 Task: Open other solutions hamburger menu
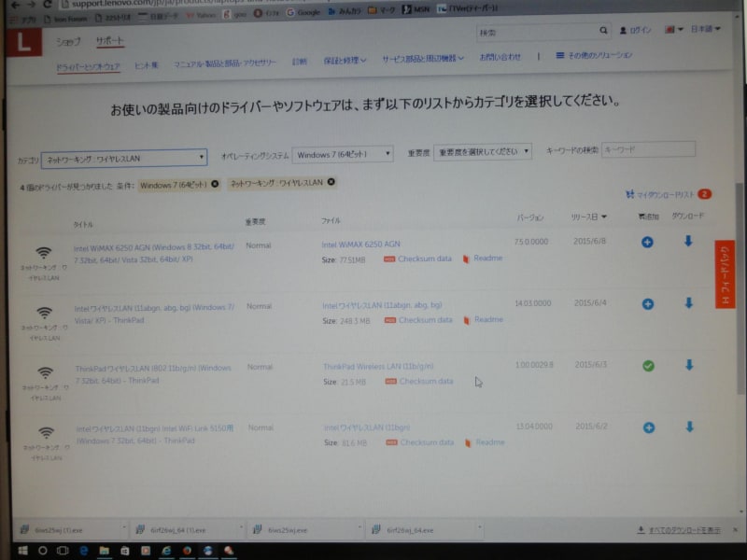(594, 56)
